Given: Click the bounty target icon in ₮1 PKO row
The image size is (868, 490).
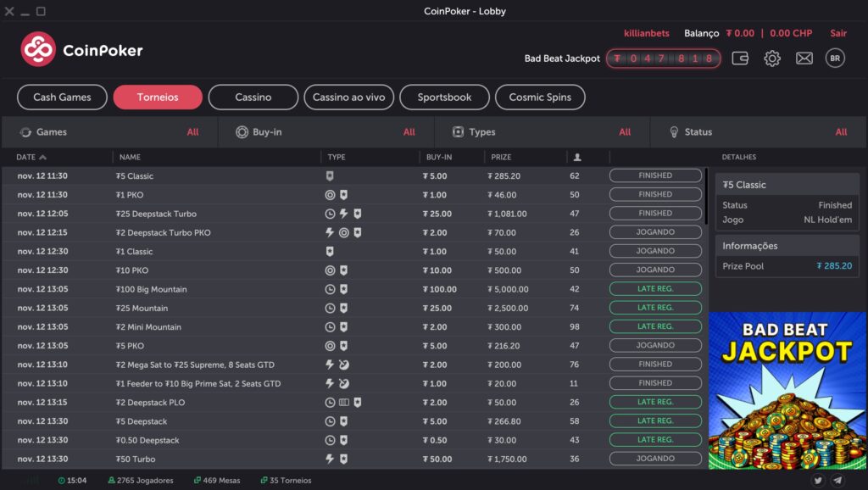Looking at the screenshot, I should pyautogui.click(x=330, y=195).
